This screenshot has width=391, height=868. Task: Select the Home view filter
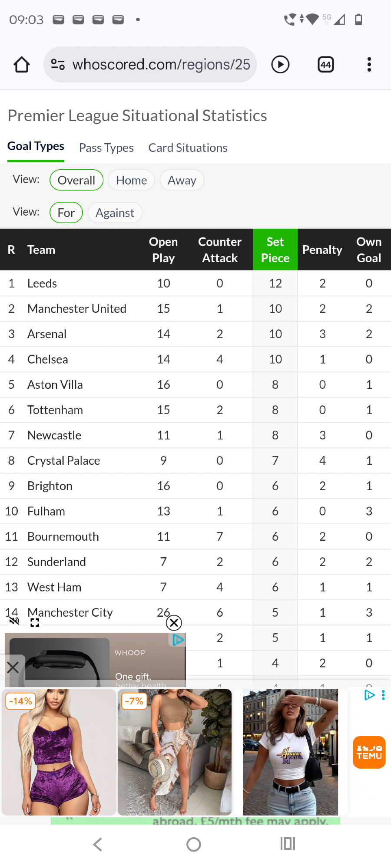(131, 180)
